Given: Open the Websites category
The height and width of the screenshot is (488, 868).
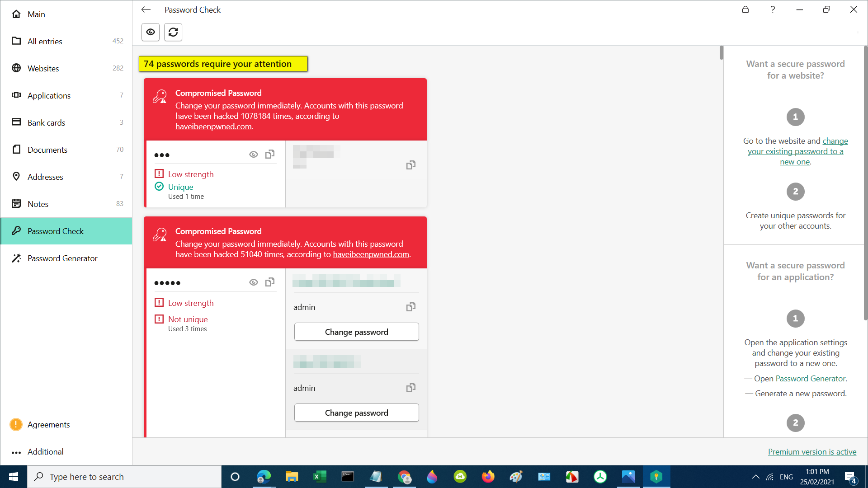Looking at the screenshot, I should (x=43, y=69).
